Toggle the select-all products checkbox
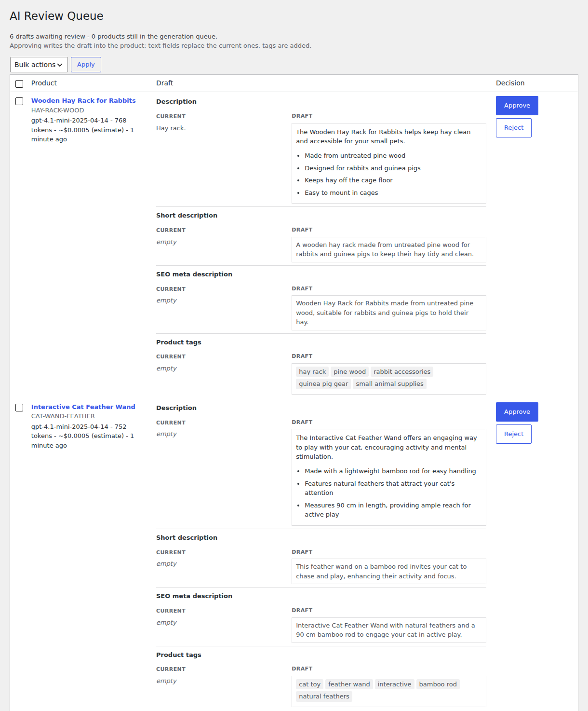Screen dimensions: 588x711 [x=19, y=84]
